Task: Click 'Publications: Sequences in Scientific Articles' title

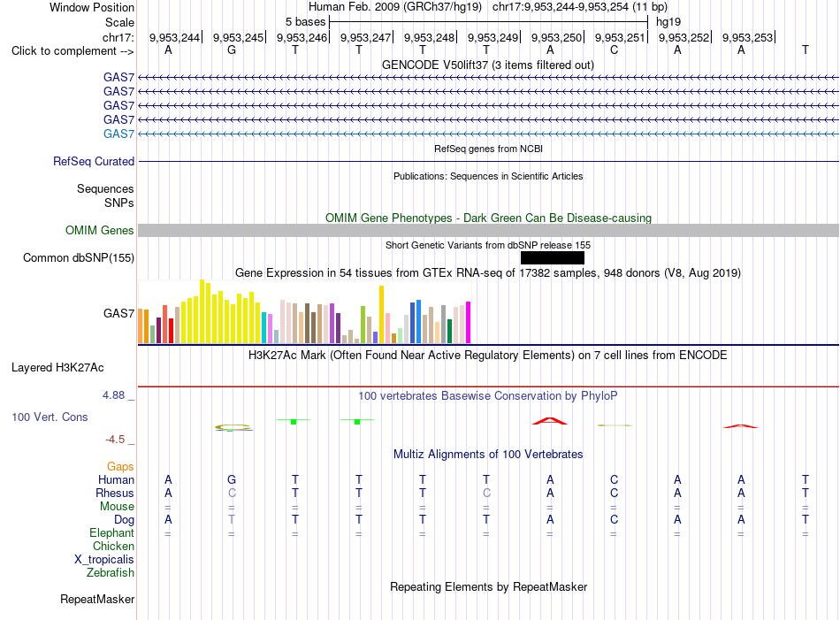Action: pos(488,176)
